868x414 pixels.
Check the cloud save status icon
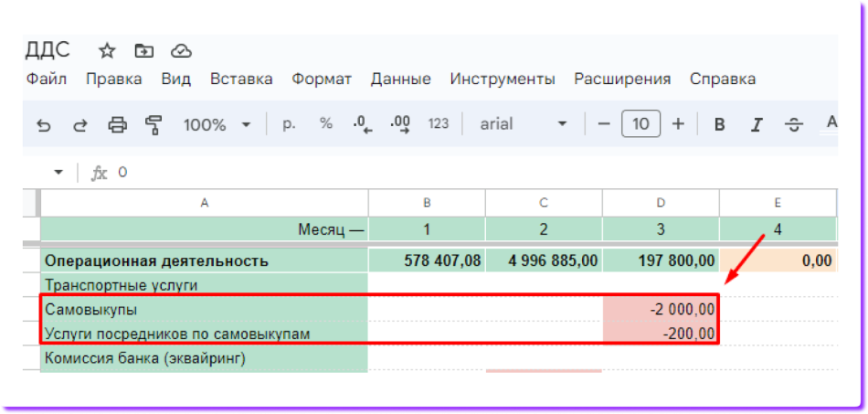point(182,50)
